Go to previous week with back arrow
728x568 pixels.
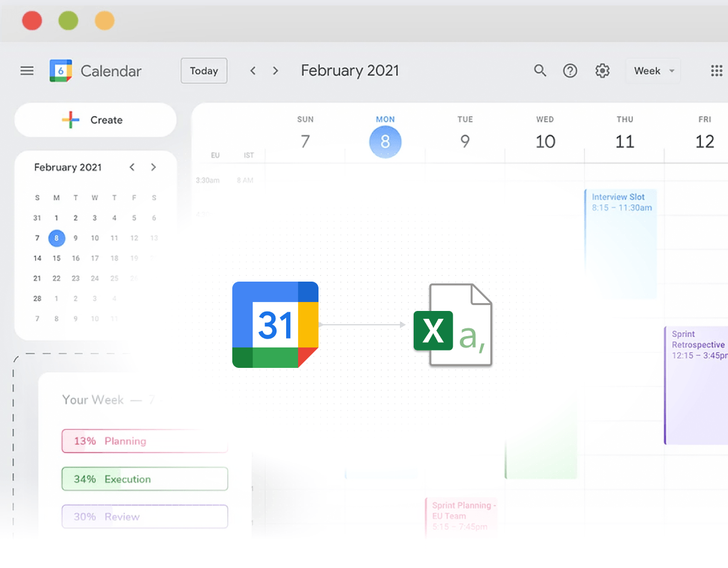pos(253,70)
